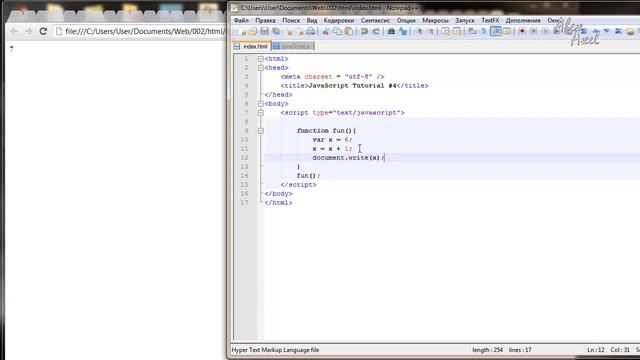The width and height of the screenshot is (640, 360).
Task: Paste clipboard using the Paste icon
Action: pyautogui.click(x=349, y=31)
